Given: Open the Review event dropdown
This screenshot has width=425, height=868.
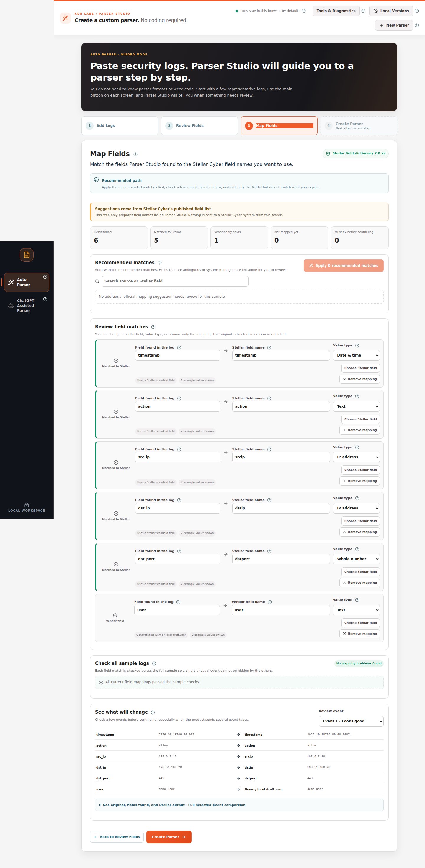Looking at the screenshot, I should click(x=351, y=721).
